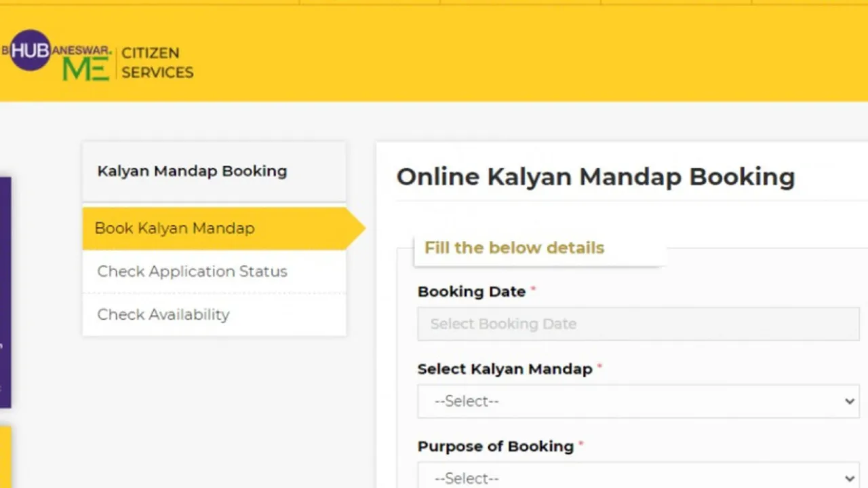
Task: Click the Citizen Services header text
Action: click(x=157, y=62)
